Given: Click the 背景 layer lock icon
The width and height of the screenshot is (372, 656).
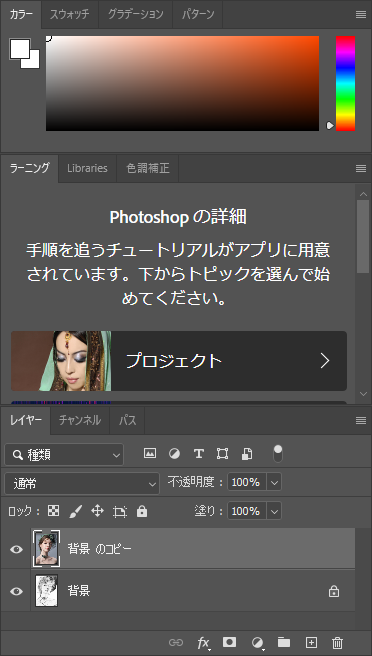Looking at the screenshot, I should [334, 591].
